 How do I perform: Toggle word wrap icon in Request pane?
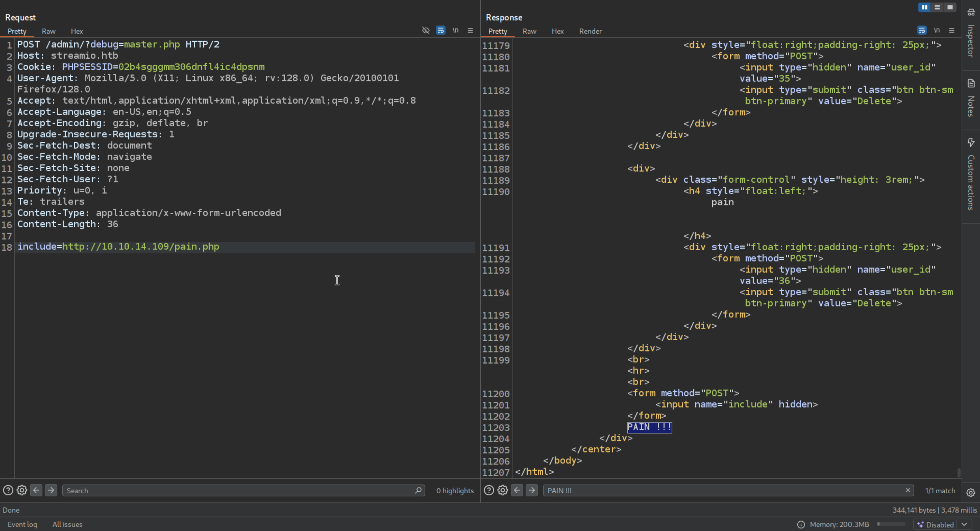(x=440, y=30)
